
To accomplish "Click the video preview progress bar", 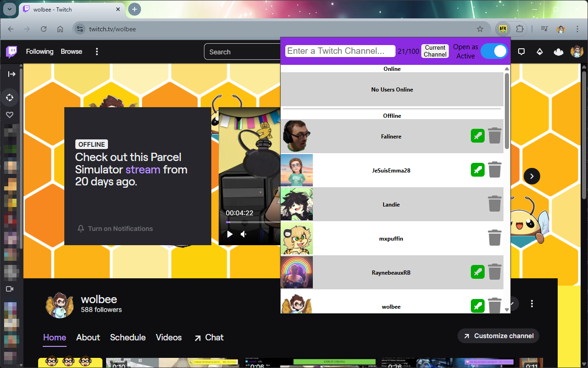I will click(x=253, y=222).
